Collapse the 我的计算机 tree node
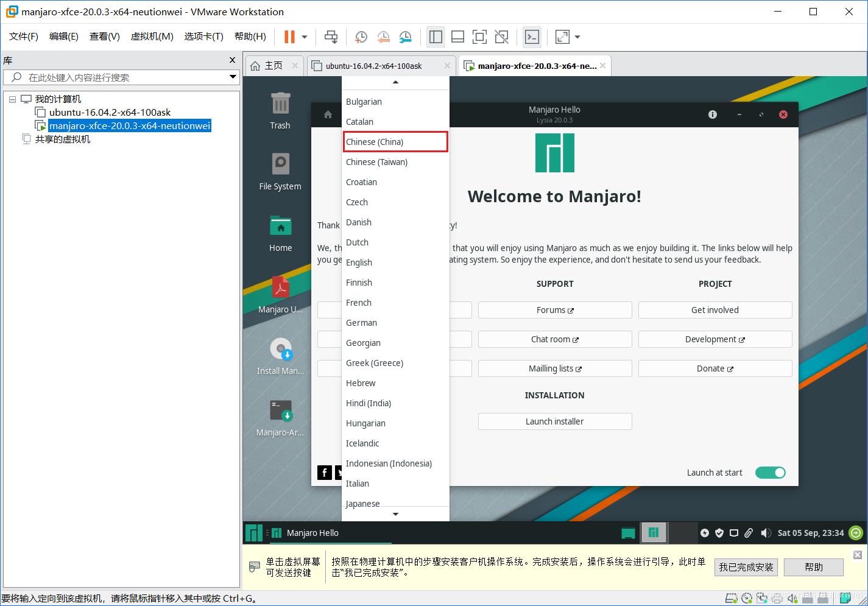The width and height of the screenshot is (868, 606). point(12,99)
